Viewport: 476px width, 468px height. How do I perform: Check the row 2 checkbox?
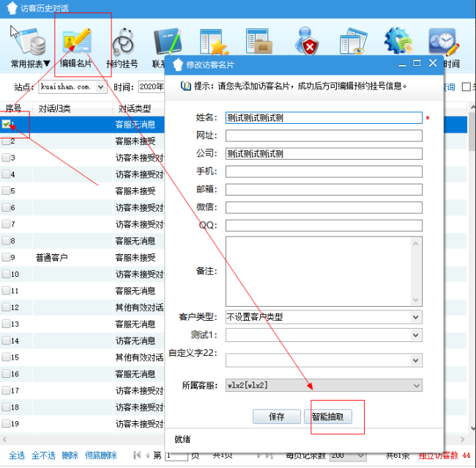click(x=6, y=141)
